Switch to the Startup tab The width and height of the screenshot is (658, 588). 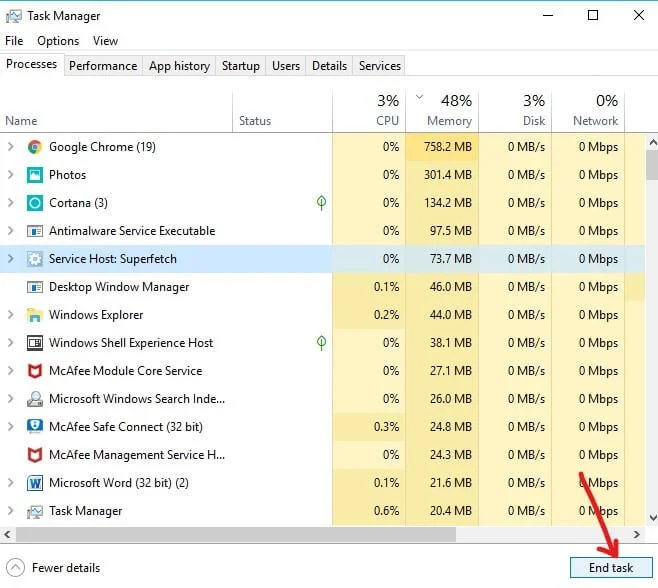tap(240, 66)
